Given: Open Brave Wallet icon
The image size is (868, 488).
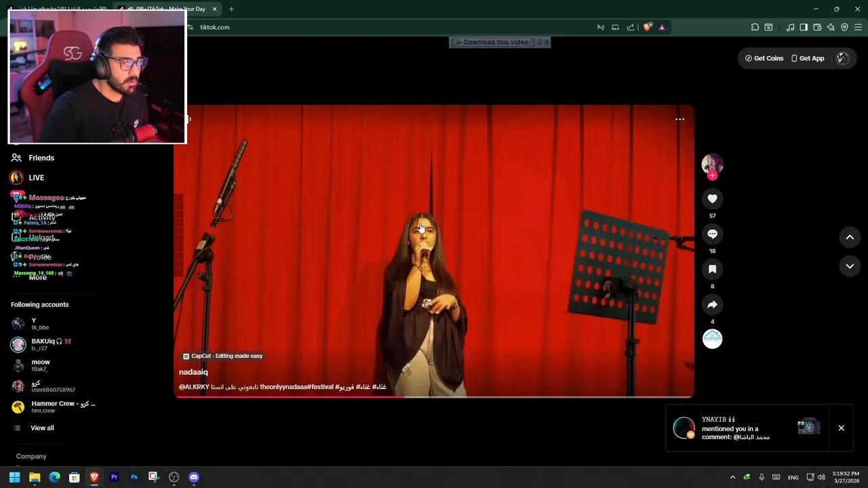Looking at the screenshot, I should [x=817, y=27].
